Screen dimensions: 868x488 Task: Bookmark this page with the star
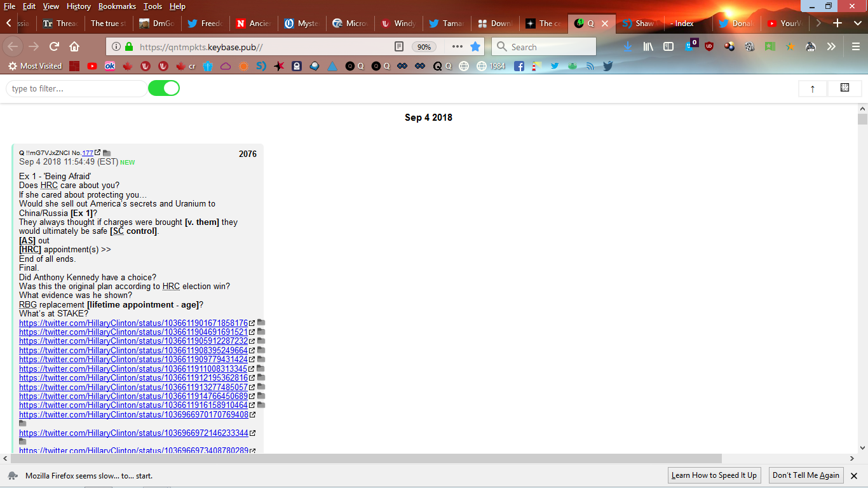click(475, 46)
